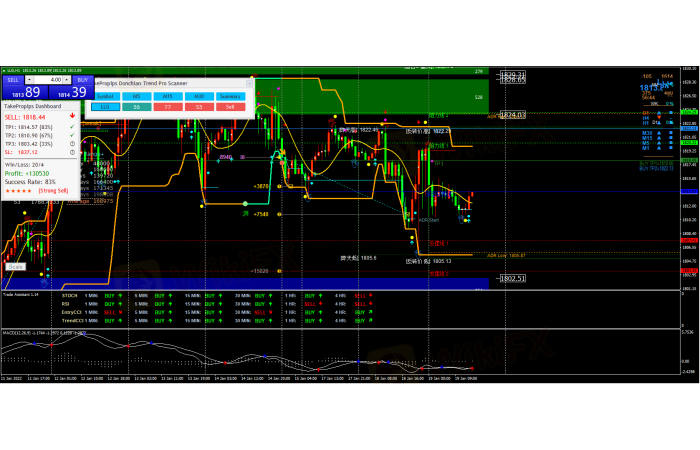Close the Donchian Trend Pro Scanner panel
The image size is (700, 450).
249,83
